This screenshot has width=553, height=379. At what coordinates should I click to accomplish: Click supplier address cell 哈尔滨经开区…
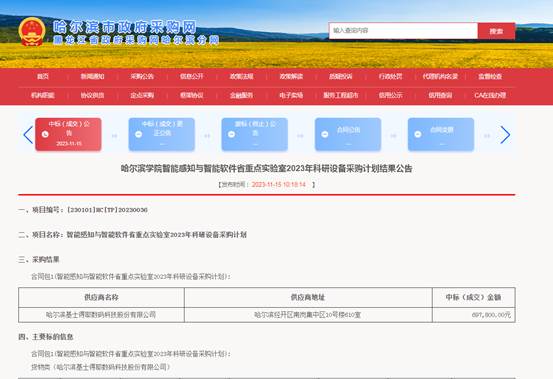[x=308, y=314]
